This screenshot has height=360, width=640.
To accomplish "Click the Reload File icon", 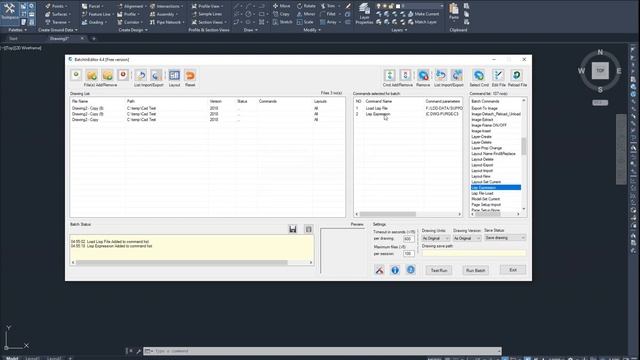I will (x=517, y=75).
